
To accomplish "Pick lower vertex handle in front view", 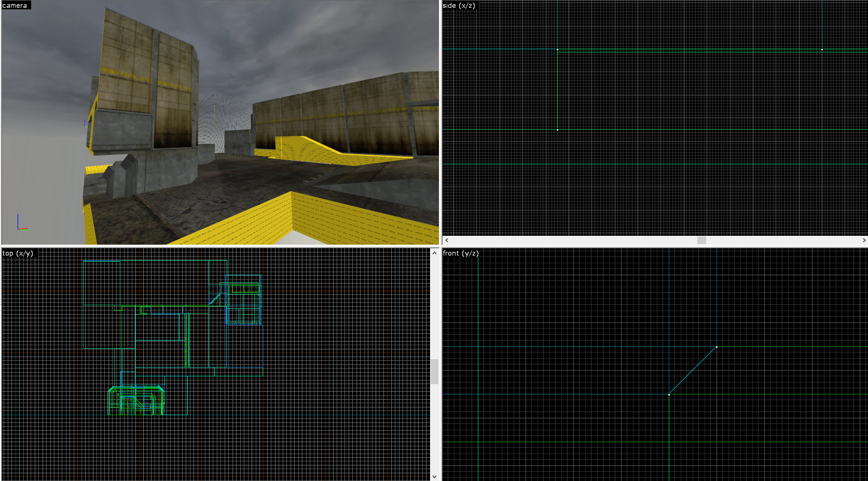I will (669, 394).
